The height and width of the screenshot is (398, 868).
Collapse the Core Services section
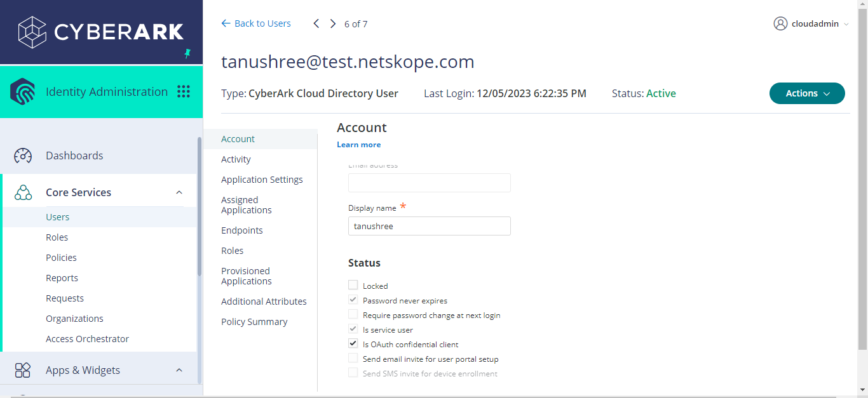pos(179,192)
